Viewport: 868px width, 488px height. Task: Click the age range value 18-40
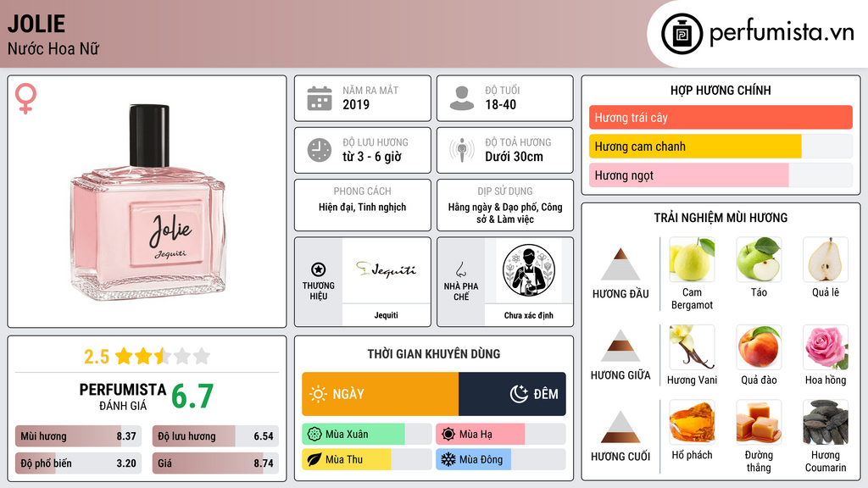click(500, 104)
